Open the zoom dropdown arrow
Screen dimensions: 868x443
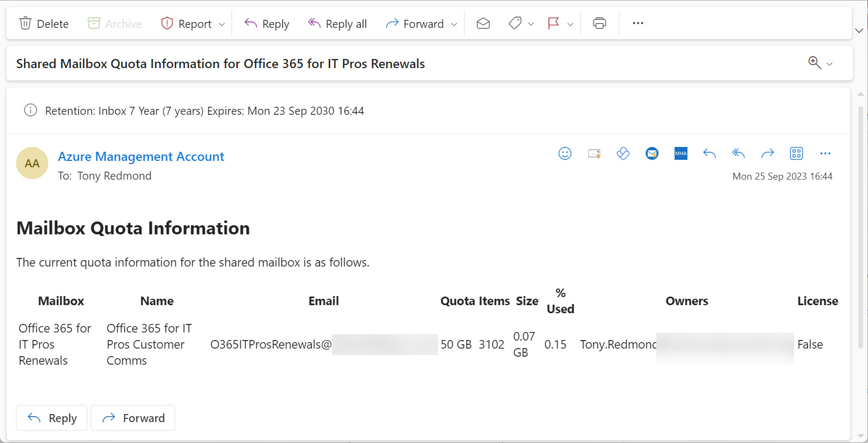[x=830, y=64]
